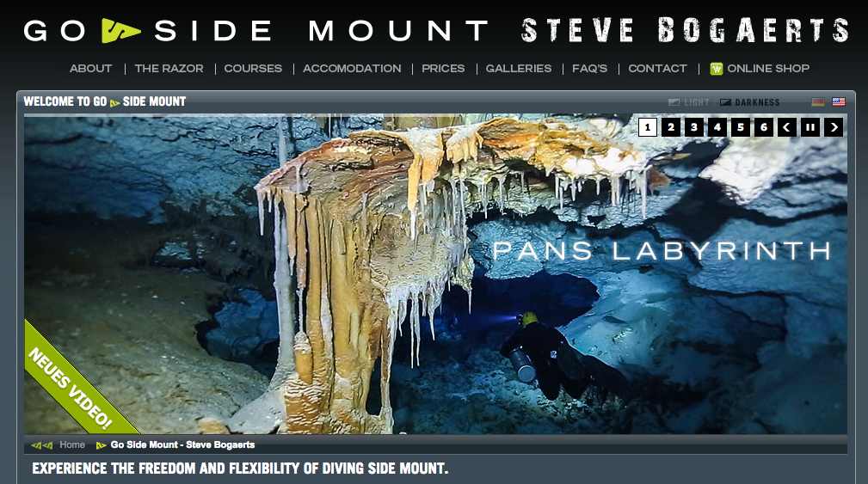Jump to slide 3

(x=694, y=127)
